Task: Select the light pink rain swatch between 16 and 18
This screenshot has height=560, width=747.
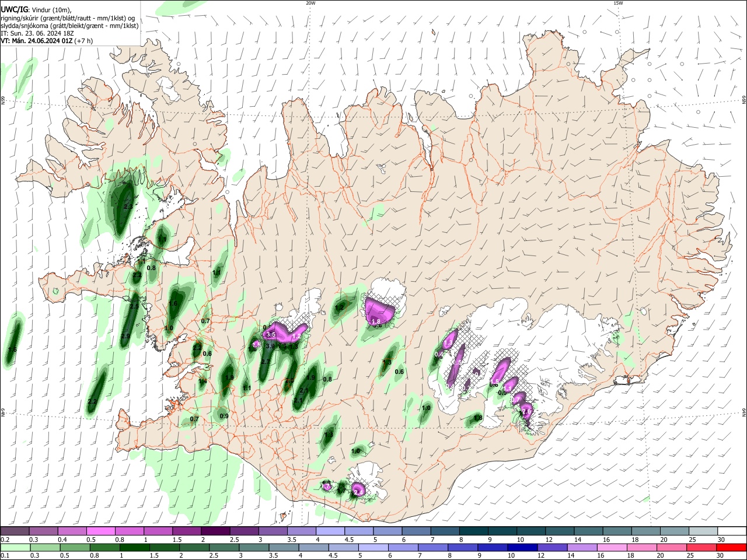Action: click(612, 548)
